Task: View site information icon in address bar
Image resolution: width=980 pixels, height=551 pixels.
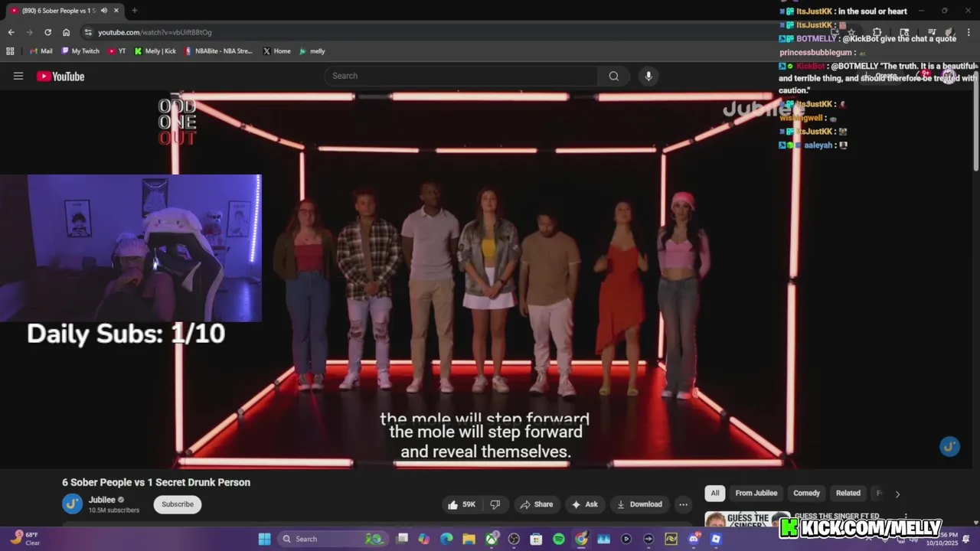Action: click(88, 32)
